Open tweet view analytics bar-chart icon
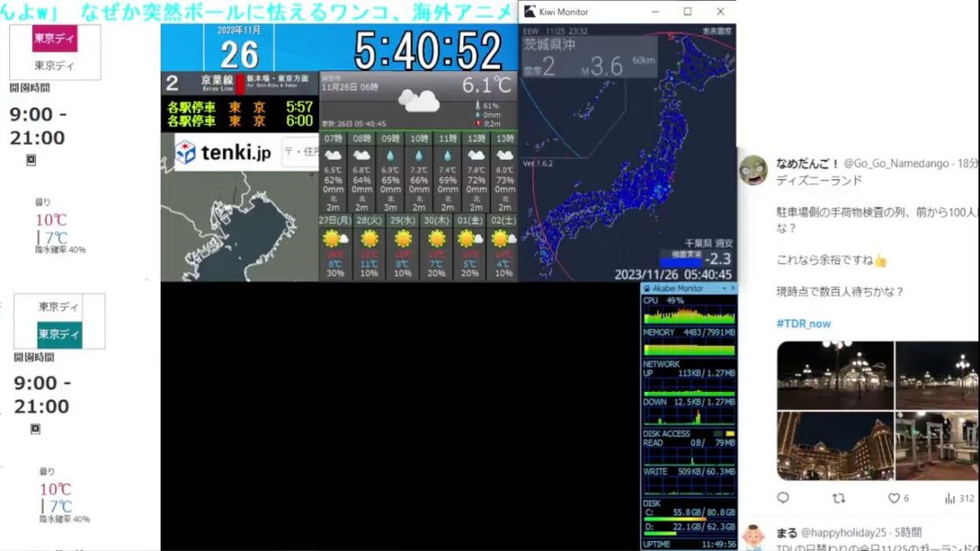 [950, 497]
